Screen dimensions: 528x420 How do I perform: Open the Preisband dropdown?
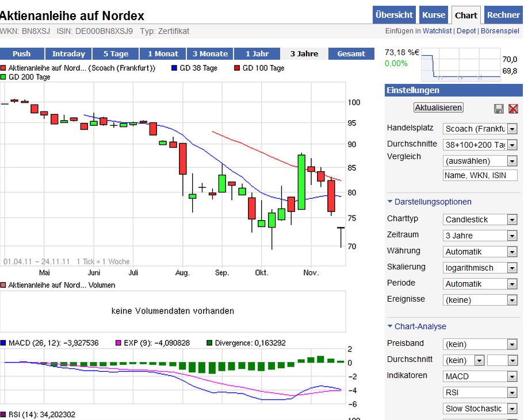(480, 344)
